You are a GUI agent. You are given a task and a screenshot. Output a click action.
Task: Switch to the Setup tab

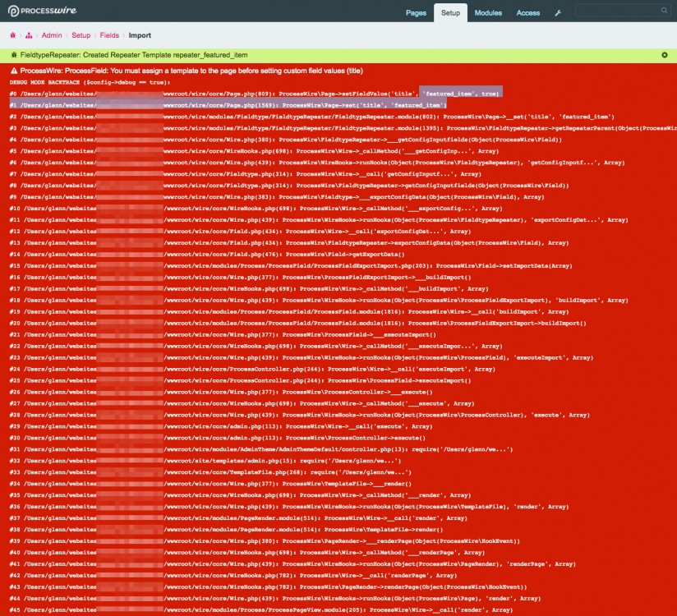point(450,13)
